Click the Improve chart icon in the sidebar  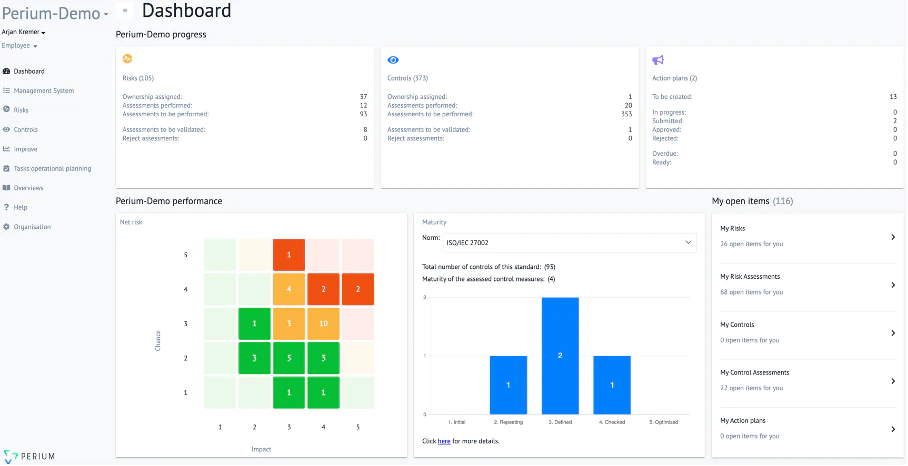click(x=7, y=149)
